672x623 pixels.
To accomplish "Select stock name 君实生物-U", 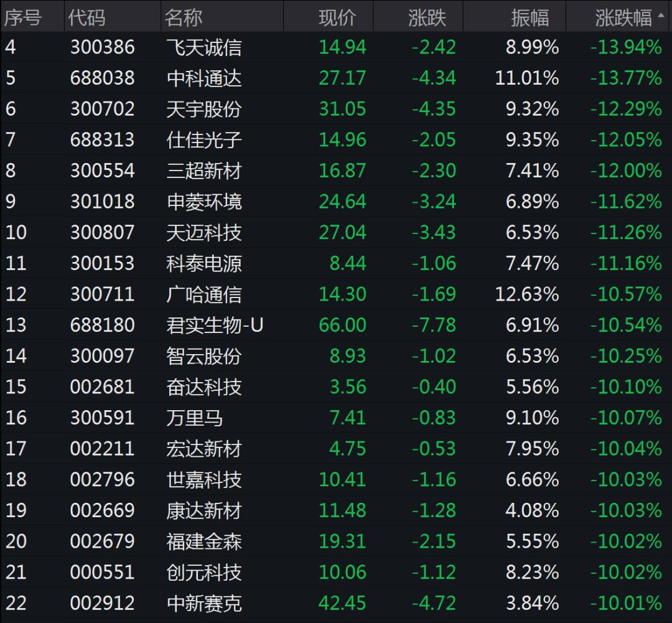I will [215, 325].
